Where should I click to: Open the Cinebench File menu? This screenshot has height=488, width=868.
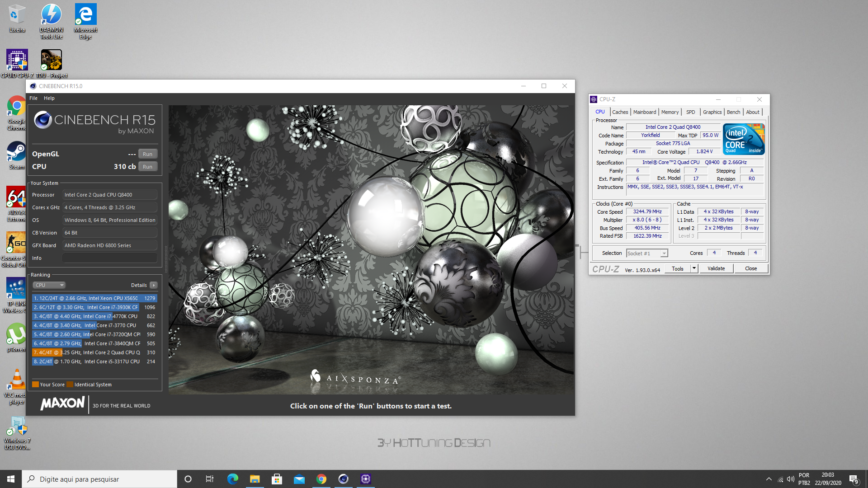[33, 98]
